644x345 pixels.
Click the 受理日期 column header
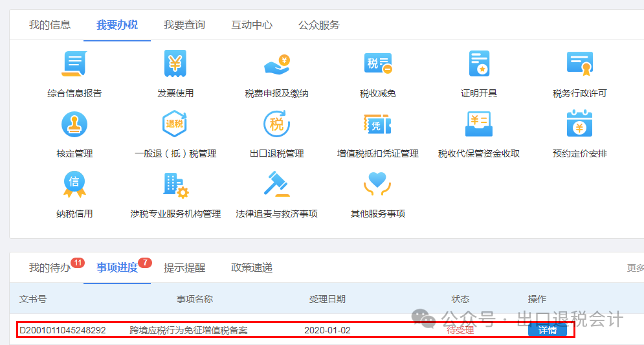coord(328,299)
